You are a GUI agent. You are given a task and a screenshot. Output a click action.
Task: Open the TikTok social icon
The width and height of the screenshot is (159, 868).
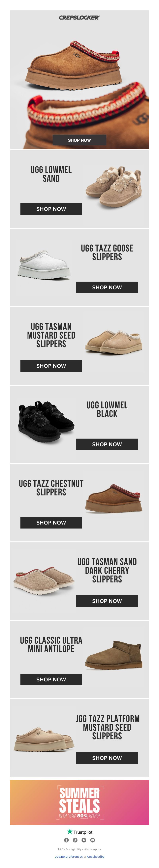(75, 840)
